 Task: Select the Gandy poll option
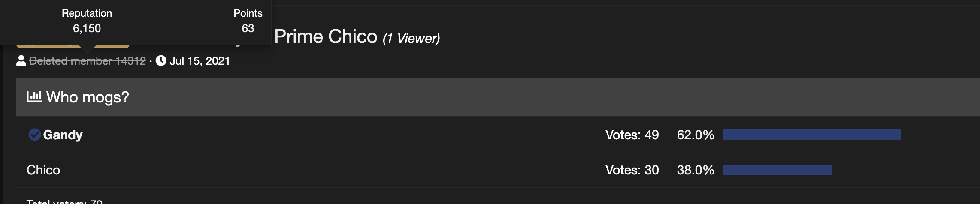click(63, 135)
